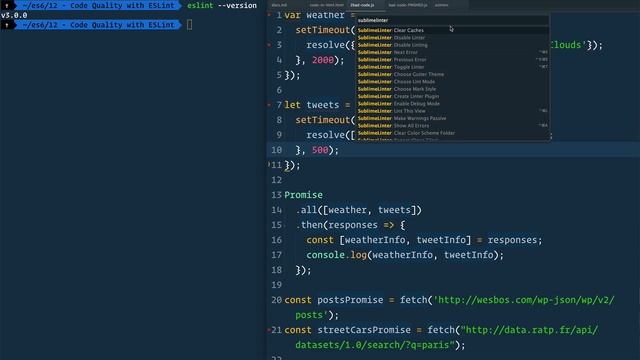Click '.all([weather, tweets])' on line 14

(359, 210)
